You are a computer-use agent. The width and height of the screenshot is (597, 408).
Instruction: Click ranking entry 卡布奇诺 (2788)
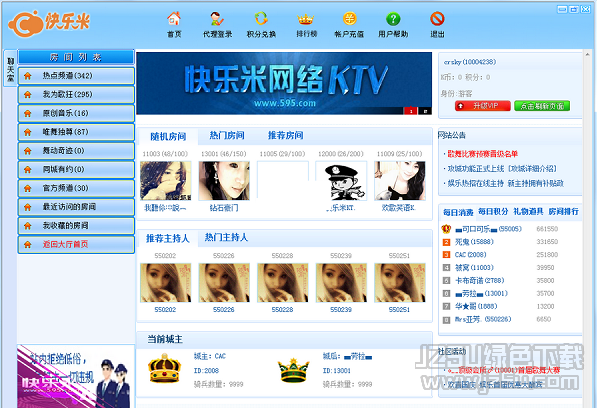coord(480,280)
